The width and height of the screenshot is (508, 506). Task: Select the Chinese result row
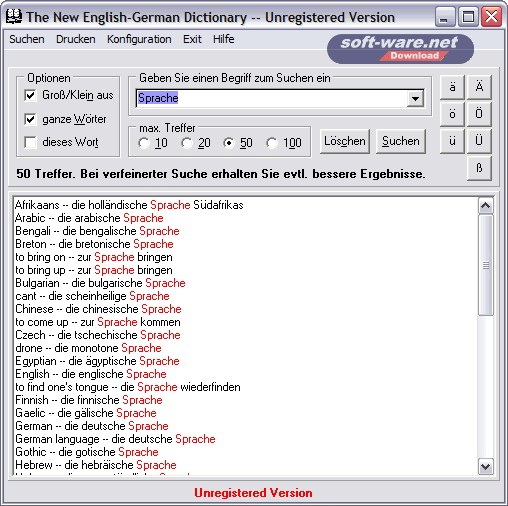(98, 309)
